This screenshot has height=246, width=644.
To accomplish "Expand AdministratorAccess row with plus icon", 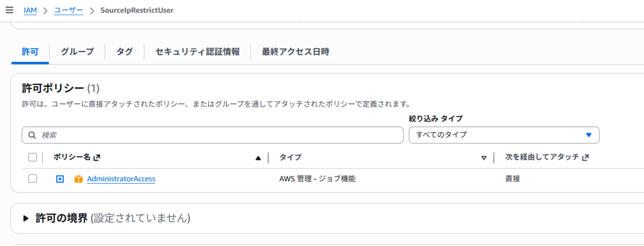I will coord(60,179).
